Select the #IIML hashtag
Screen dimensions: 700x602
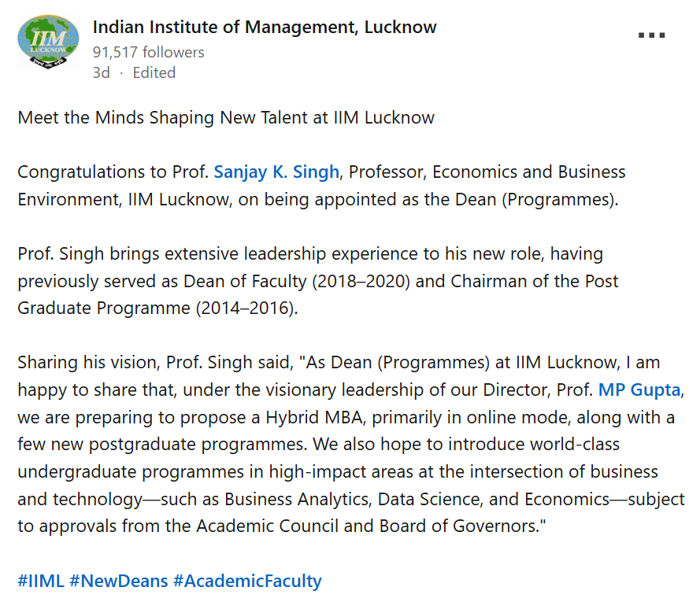[39, 580]
